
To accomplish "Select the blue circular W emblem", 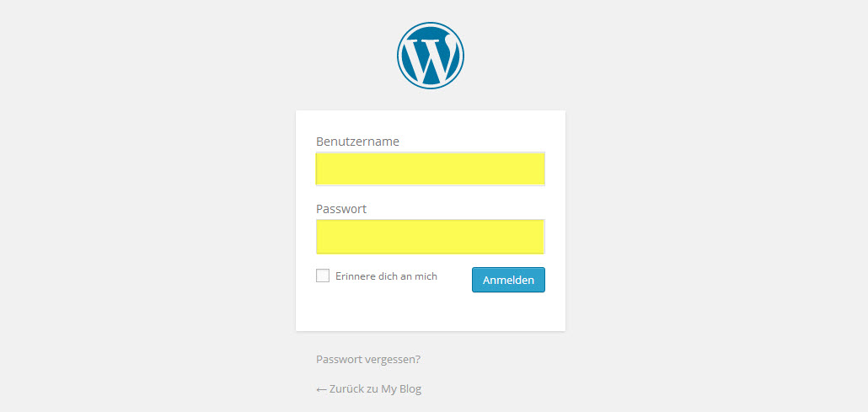I will coord(430,56).
